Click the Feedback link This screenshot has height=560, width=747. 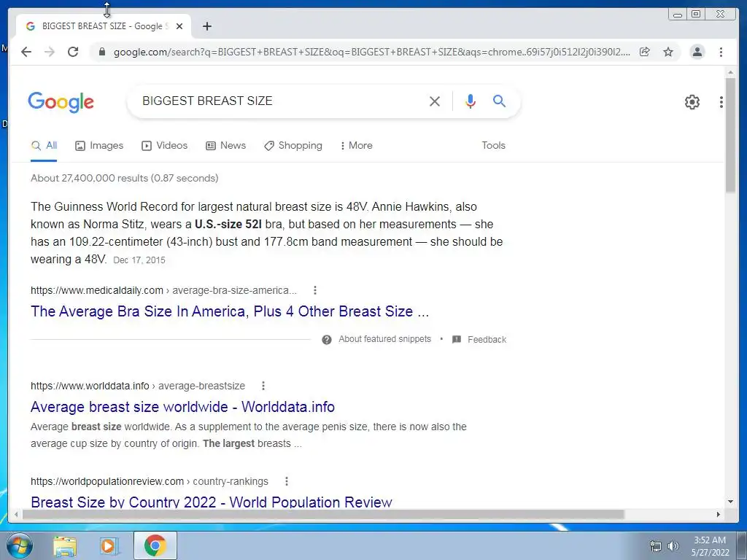tap(487, 340)
